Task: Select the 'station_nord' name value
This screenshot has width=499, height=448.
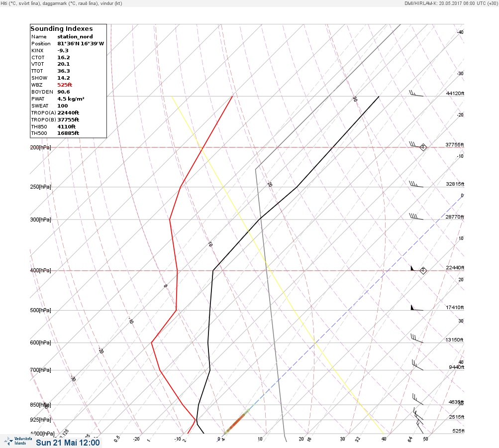Action: click(75, 37)
